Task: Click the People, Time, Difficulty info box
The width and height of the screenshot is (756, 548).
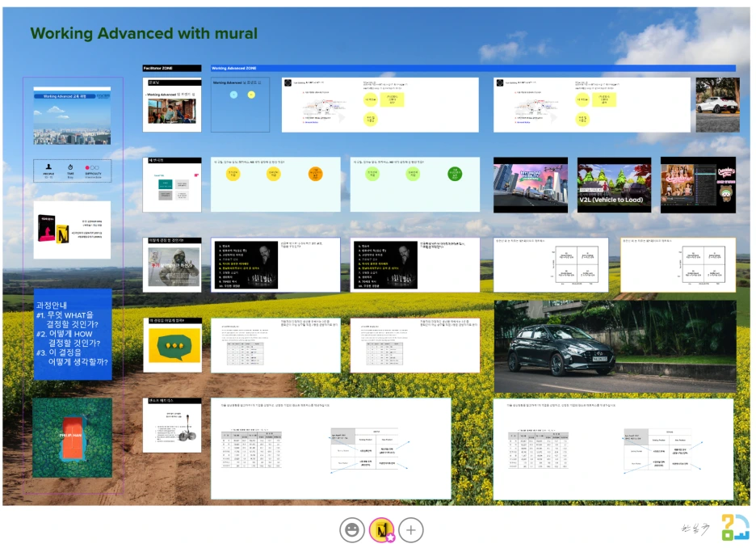Action: coord(73,171)
